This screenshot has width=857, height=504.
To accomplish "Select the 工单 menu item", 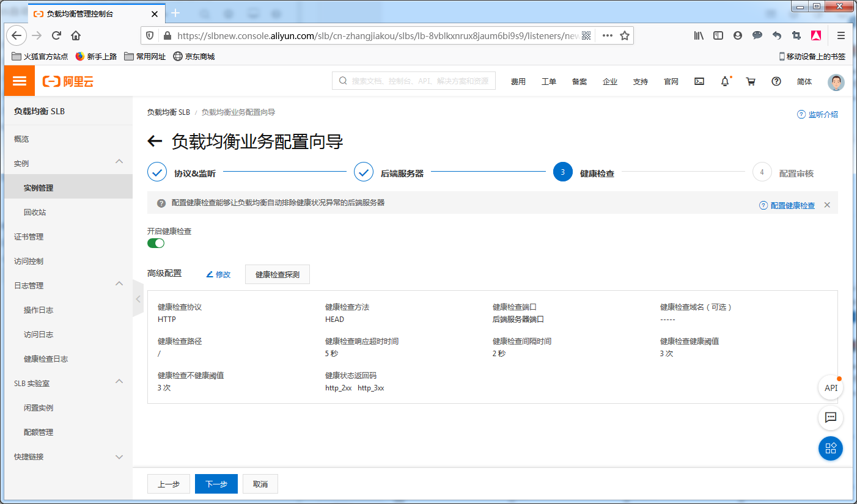I will point(549,81).
